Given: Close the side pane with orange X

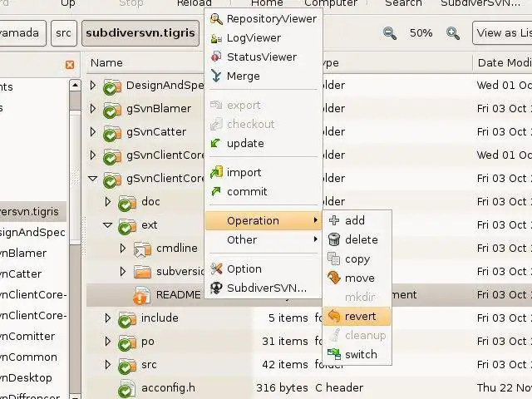Looking at the screenshot, I should pos(70,65).
